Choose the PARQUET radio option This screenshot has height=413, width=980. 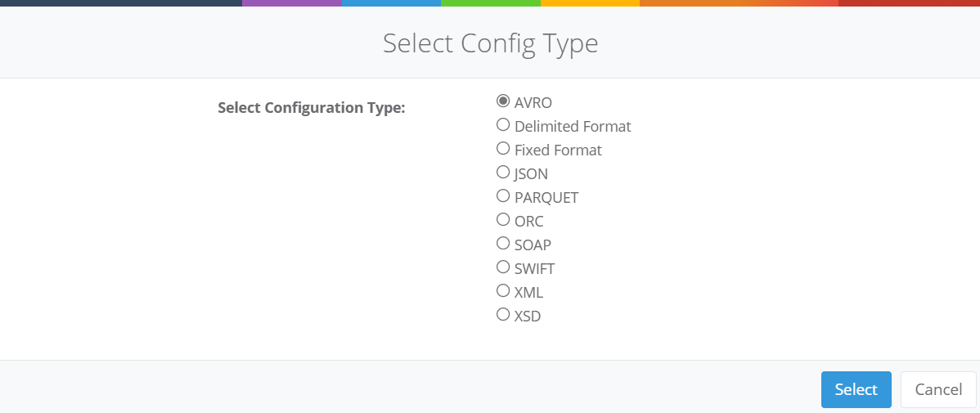[503, 196]
